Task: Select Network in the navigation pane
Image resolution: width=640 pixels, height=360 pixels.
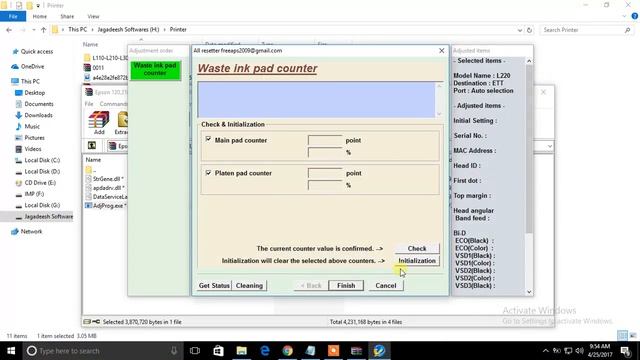Action: coord(31,231)
